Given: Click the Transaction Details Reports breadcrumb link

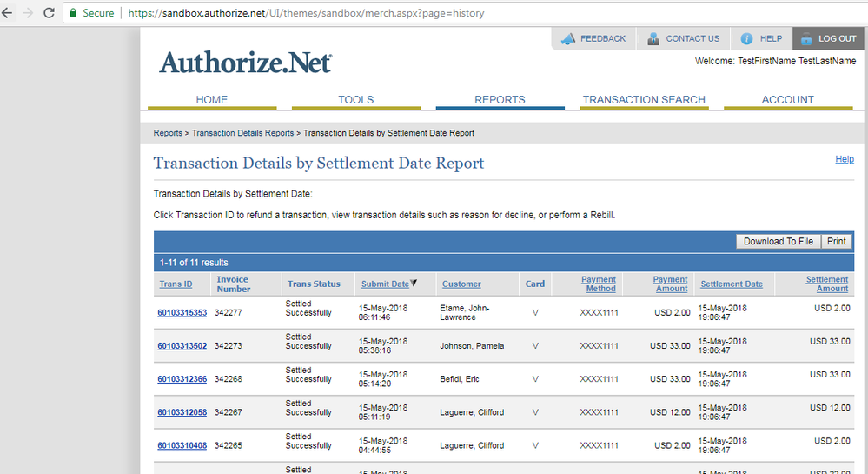Looking at the screenshot, I should (x=242, y=133).
